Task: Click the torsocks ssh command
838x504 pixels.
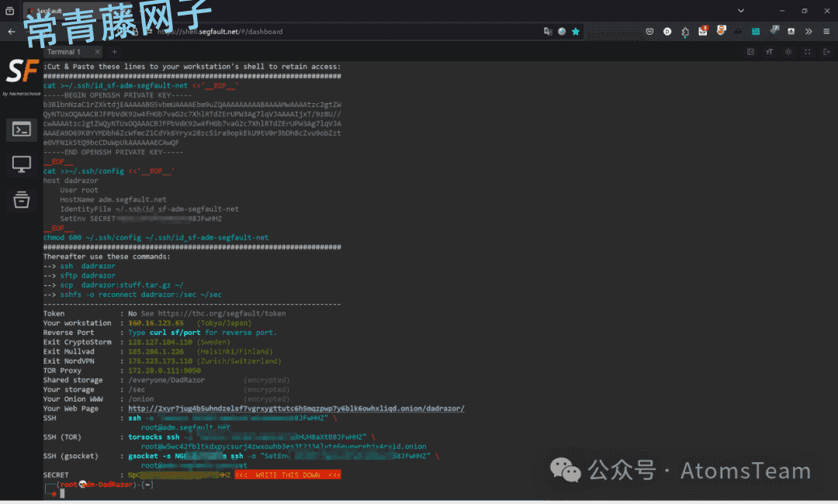Action: [x=154, y=437]
